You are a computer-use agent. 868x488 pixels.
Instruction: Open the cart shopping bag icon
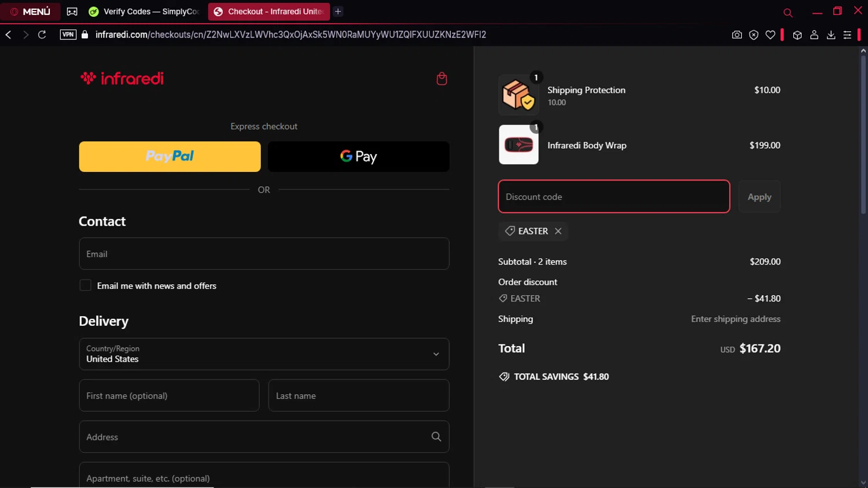coord(442,79)
